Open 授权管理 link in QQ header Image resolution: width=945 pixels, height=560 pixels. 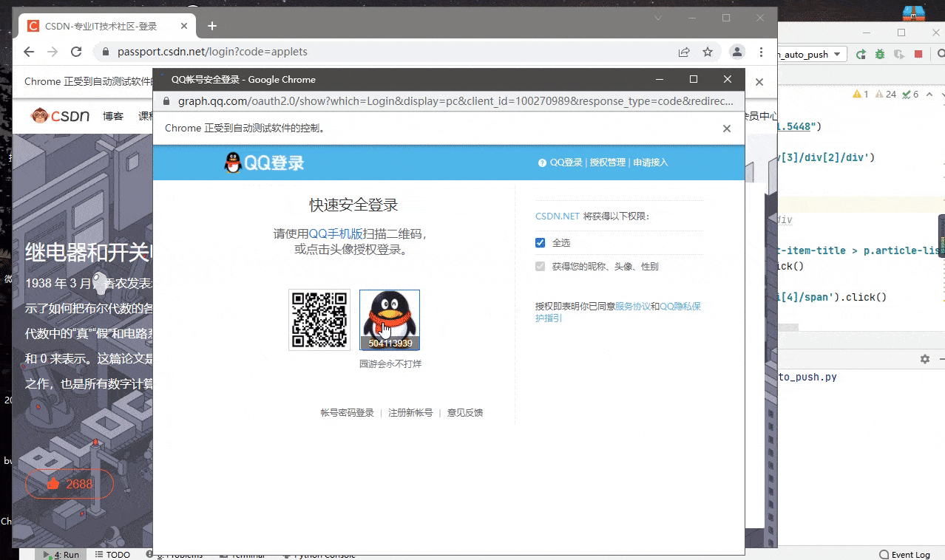[608, 163]
